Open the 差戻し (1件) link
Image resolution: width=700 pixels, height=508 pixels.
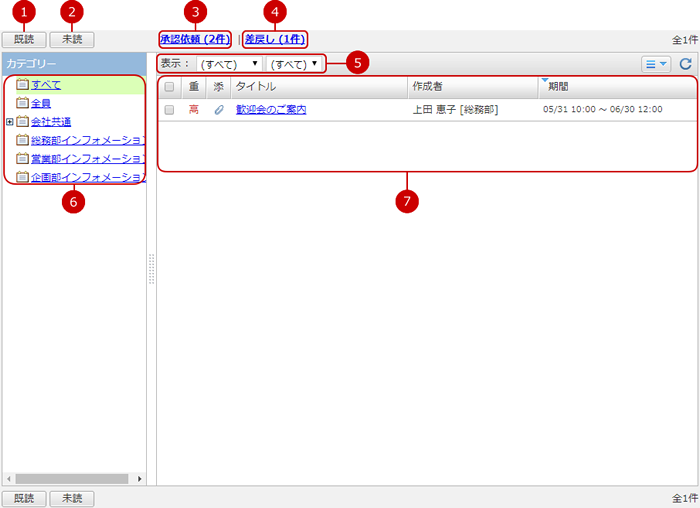[x=275, y=39]
